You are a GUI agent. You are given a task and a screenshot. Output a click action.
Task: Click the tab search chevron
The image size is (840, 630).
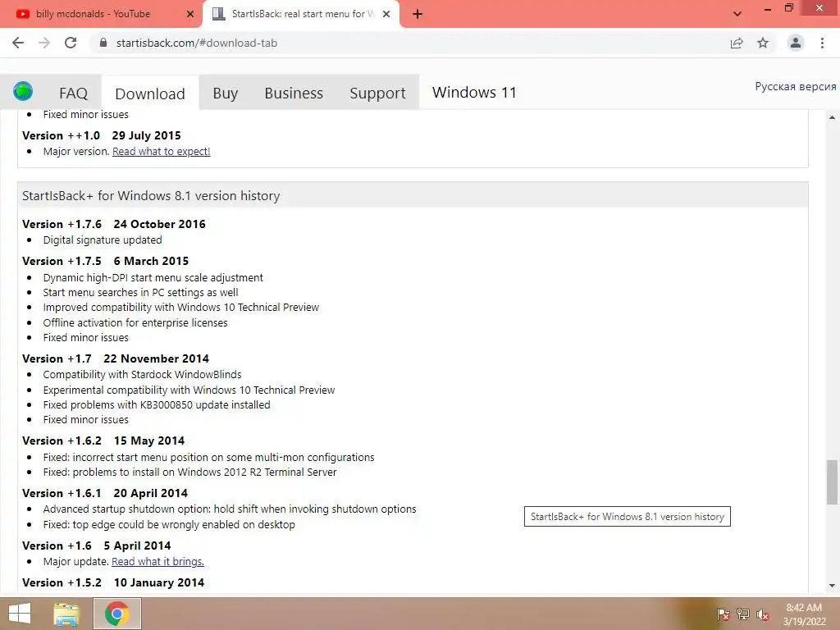[737, 14]
